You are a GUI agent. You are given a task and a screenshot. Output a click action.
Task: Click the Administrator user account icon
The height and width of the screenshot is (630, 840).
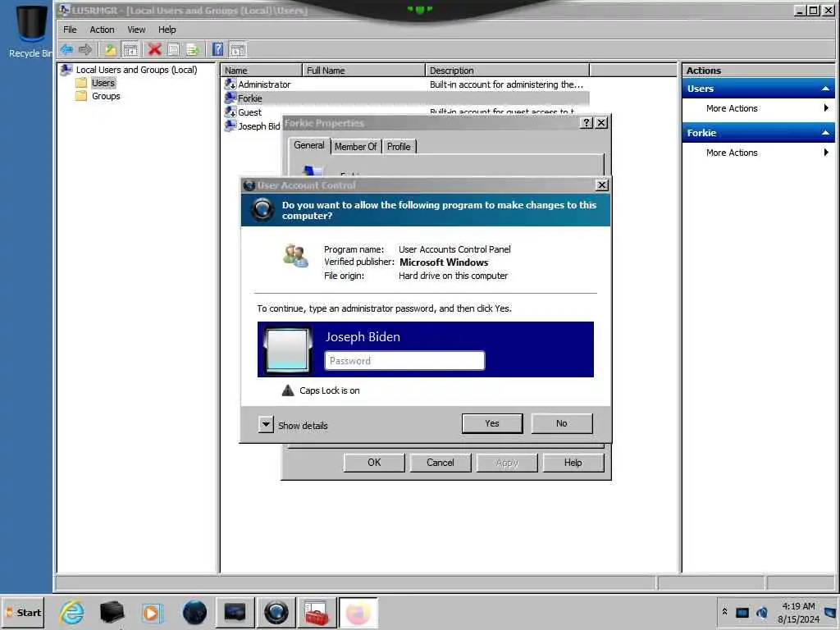[x=231, y=84]
